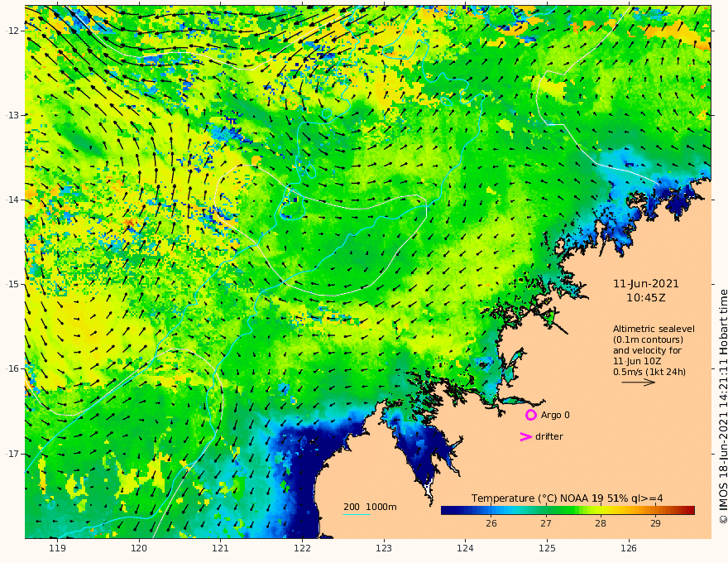
Task: Click longitude axis label 126
Action: click(629, 548)
